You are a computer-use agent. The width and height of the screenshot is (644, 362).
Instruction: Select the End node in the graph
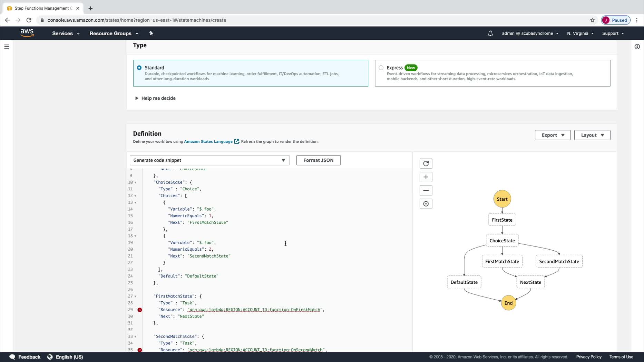coord(508,303)
